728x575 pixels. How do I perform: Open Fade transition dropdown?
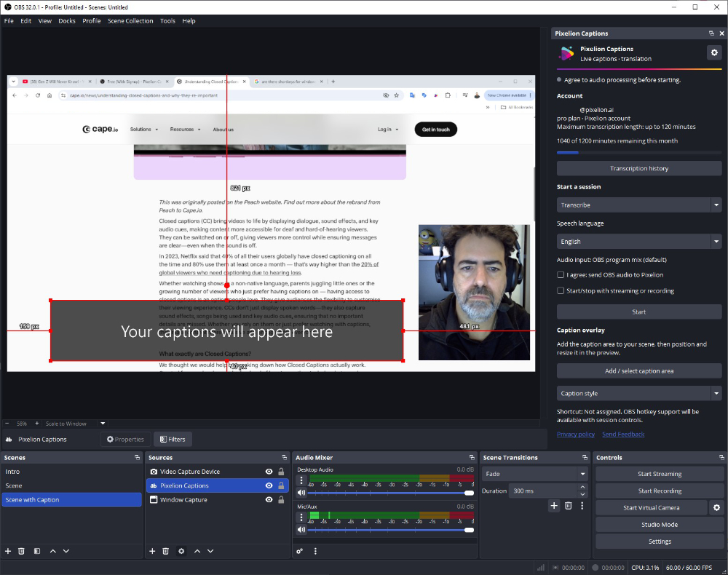tap(535, 474)
